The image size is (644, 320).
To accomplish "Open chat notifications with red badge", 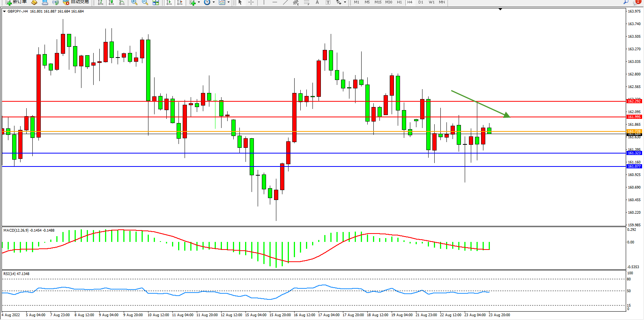I will tap(637, 2).
